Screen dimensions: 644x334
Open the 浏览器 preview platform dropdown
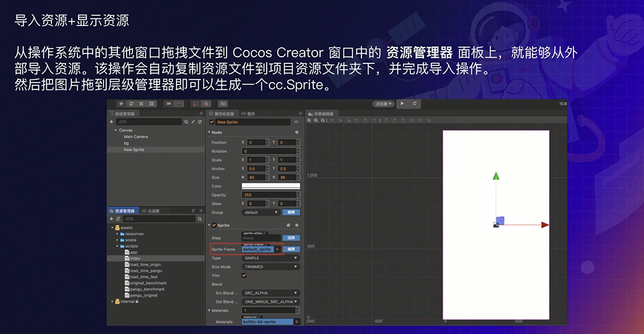(x=383, y=104)
